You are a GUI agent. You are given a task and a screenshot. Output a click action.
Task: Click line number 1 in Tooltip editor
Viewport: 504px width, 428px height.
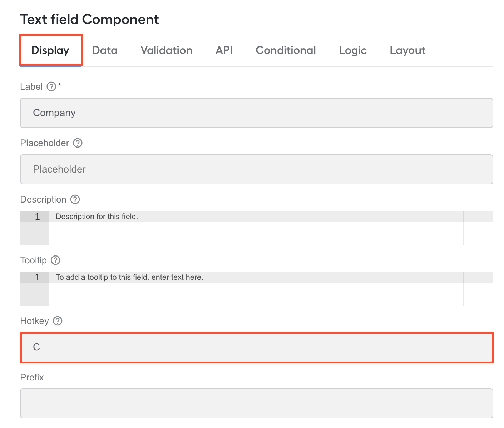[37, 277]
